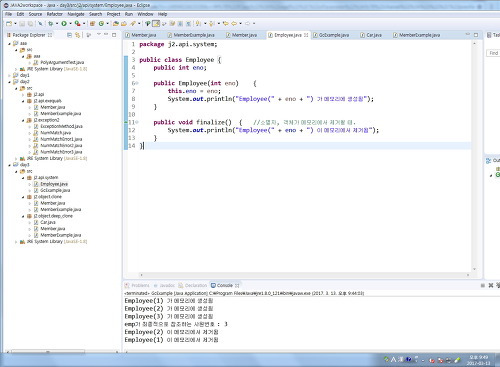500x367 pixels.
Task: Minimize the editor area using its minimize icon
Action: (467, 35)
